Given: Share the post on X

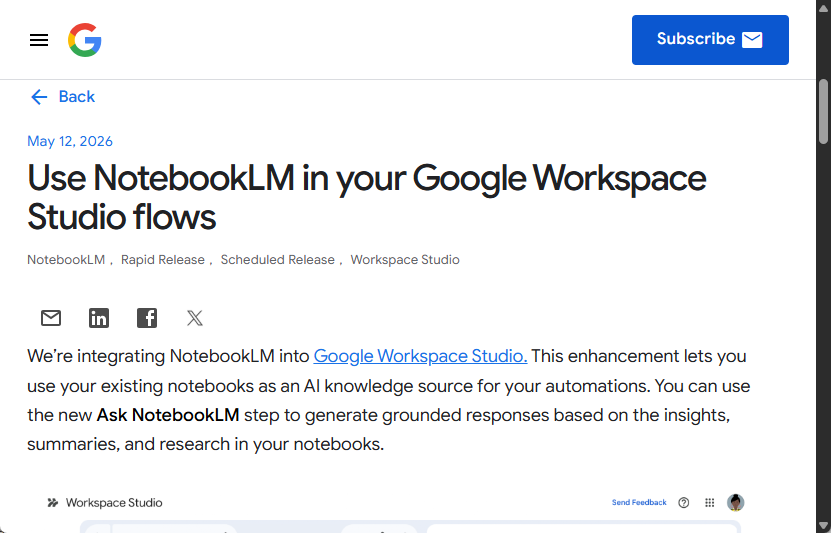Looking at the screenshot, I should click(195, 318).
